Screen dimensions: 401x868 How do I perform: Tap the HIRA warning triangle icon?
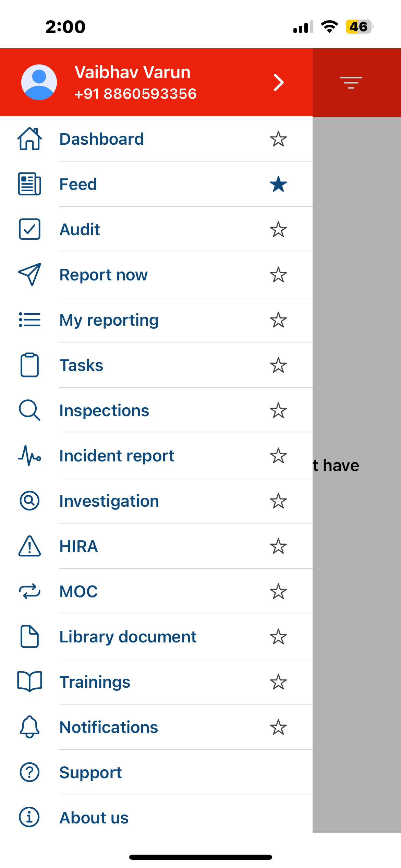[x=29, y=546]
